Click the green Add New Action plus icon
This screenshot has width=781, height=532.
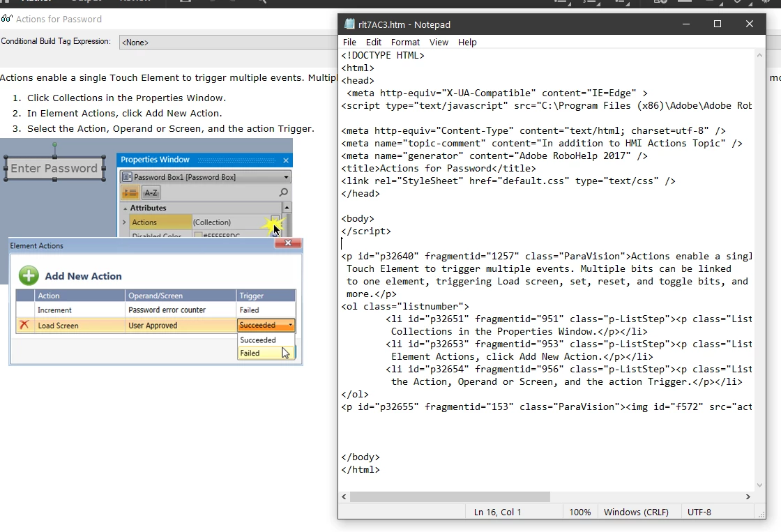(x=29, y=275)
